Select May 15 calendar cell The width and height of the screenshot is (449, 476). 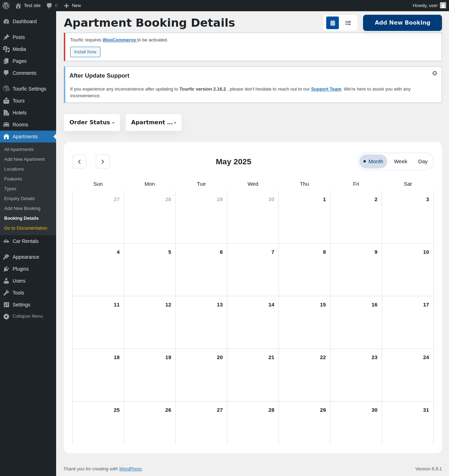point(304,322)
